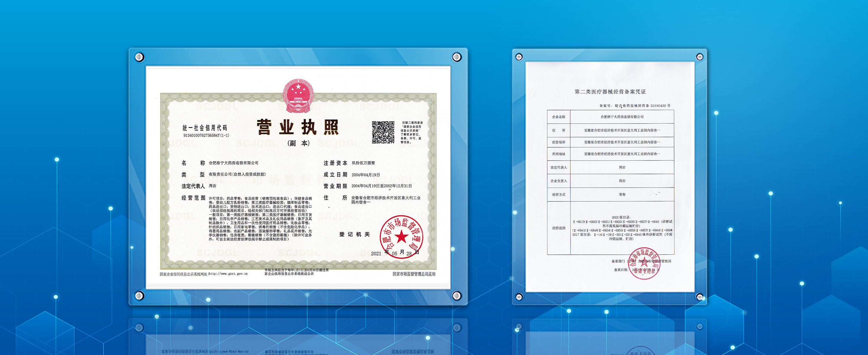Click the 登记机关 label
The height and width of the screenshot is (355, 868).
tap(355, 234)
